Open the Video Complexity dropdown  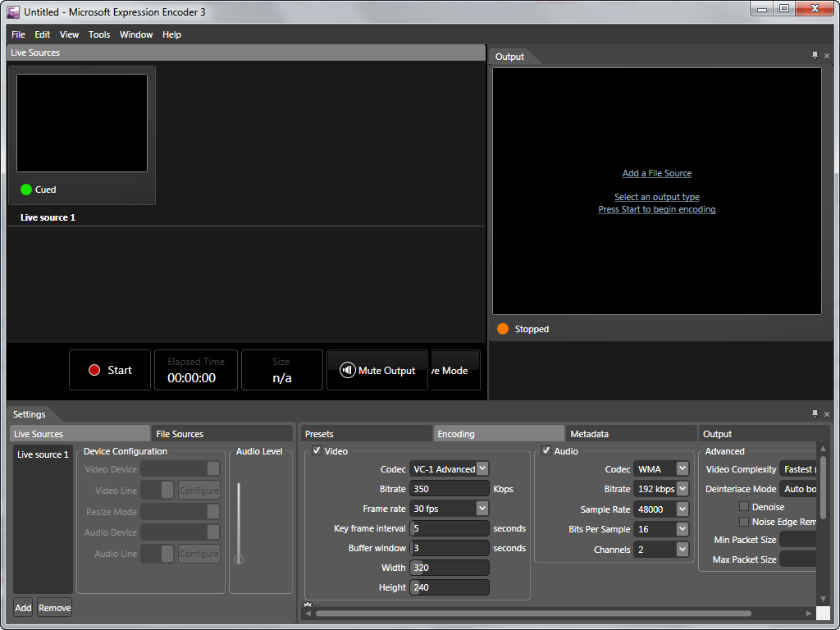pos(797,468)
